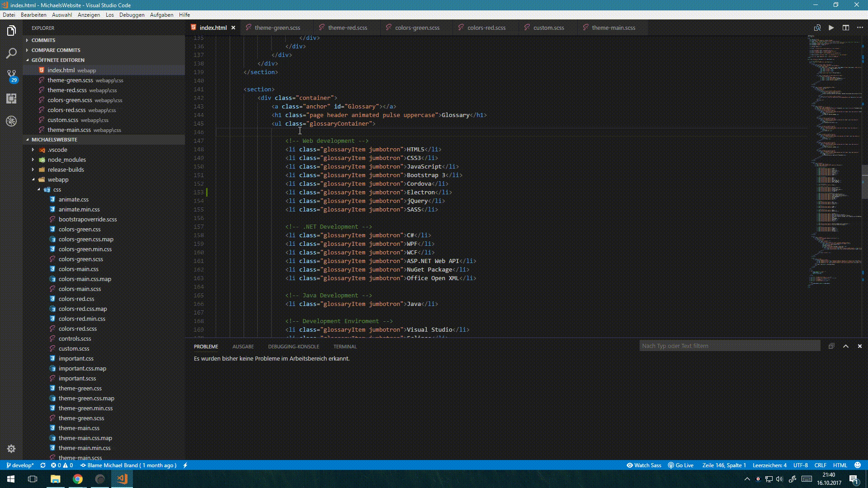Open the TERMINAL panel tab
The width and height of the screenshot is (868, 488).
[345, 347]
